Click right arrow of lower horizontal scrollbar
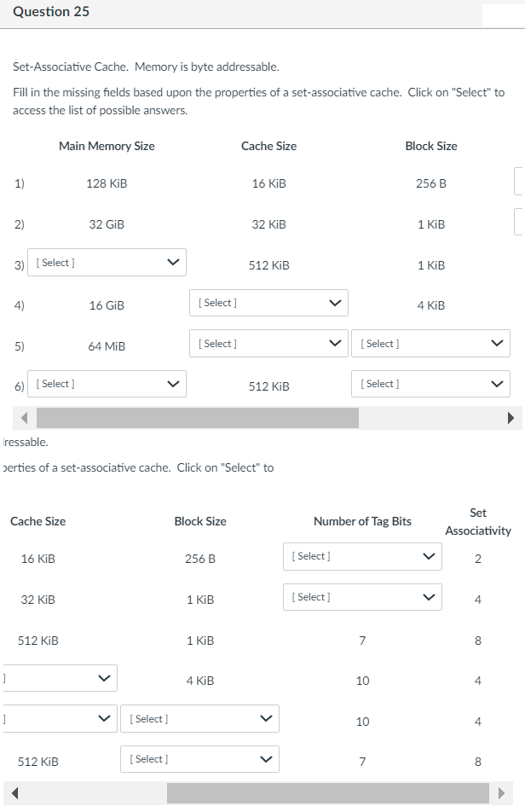Screen dimensions: 525x812 (x=500, y=793)
